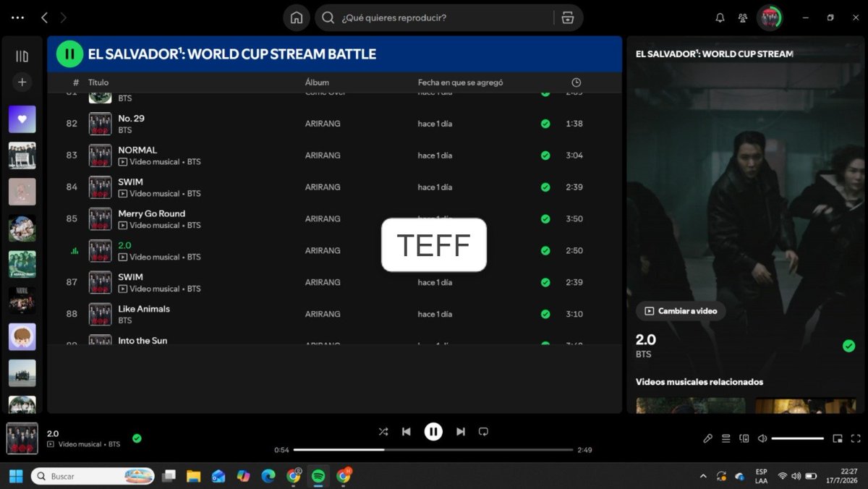Viewport: 868px width, 489px height.
Task: Open Liked Songs heart playlist
Action: [x=22, y=119]
